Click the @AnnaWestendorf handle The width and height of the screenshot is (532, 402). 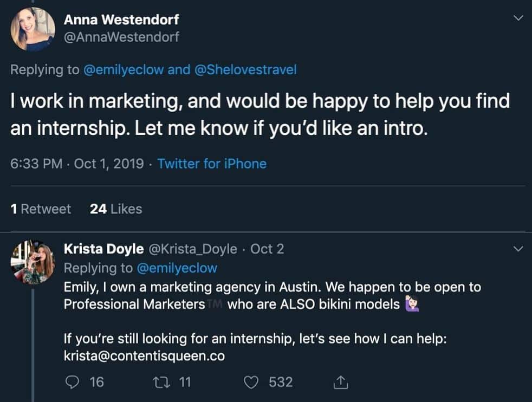(x=121, y=37)
